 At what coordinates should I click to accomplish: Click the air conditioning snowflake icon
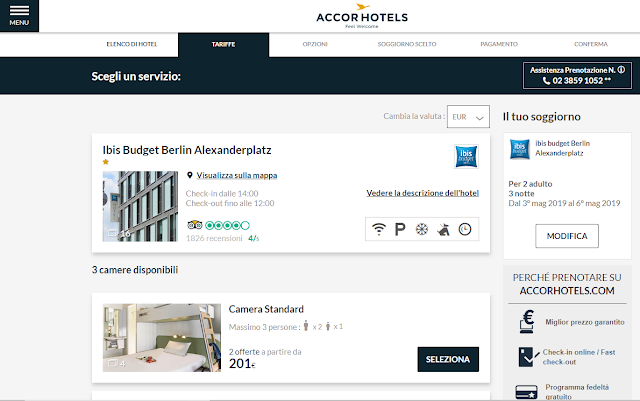click(x=422, y=229)
